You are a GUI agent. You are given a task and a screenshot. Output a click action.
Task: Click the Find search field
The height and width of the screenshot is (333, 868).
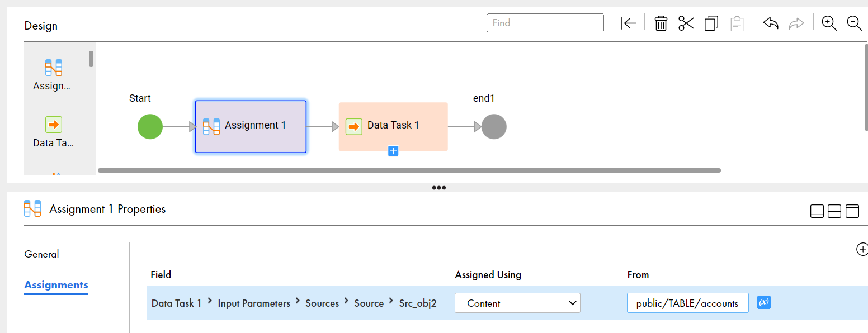click(545, 23)
